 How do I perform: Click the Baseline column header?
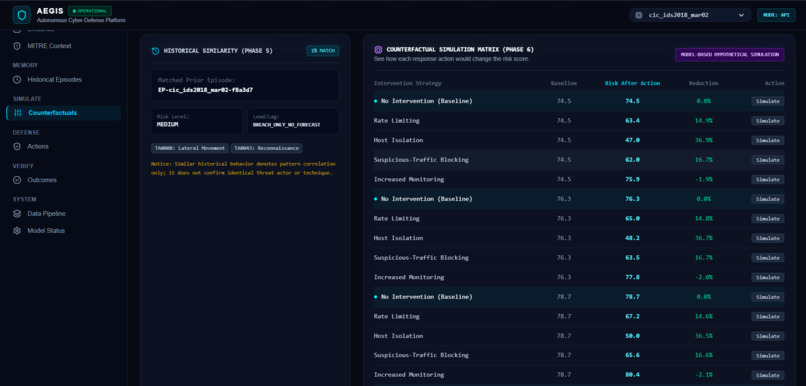pos(563,83)
